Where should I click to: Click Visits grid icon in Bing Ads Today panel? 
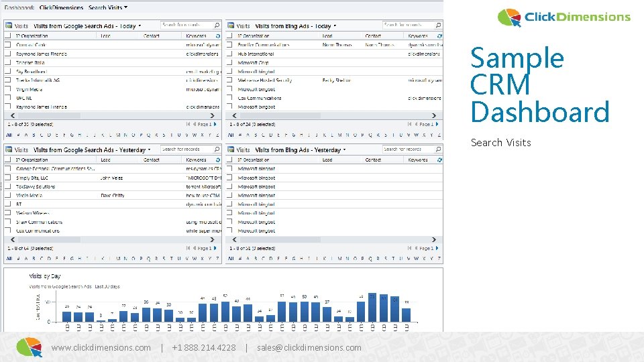click(x=231, y=25)
